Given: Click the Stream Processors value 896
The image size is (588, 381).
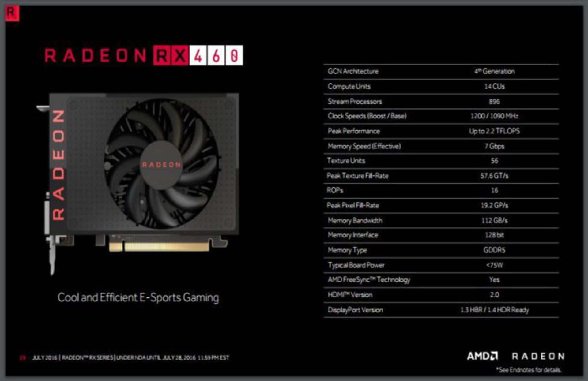Looking at the screenshot, I should click(494, 102).
